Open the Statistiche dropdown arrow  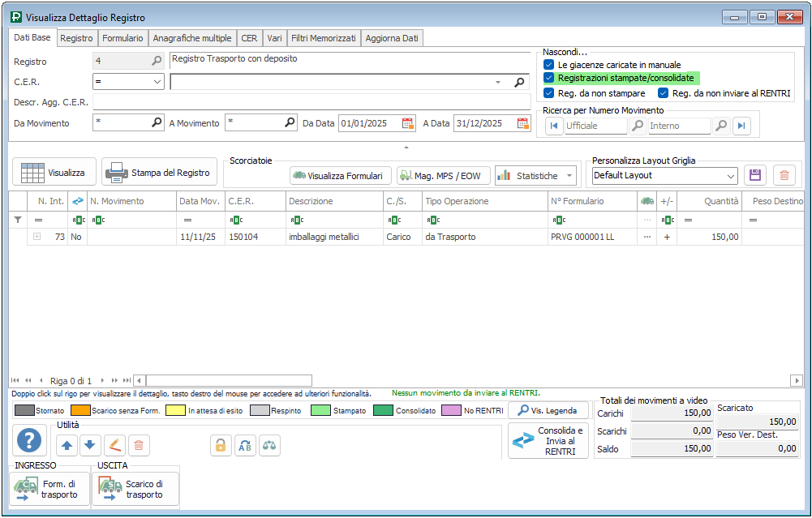[570, 175]
